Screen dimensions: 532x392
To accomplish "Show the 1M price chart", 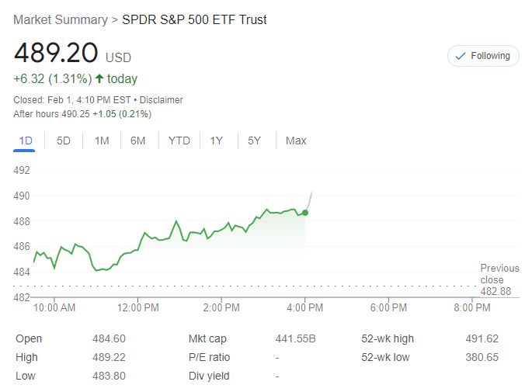I will click(102, 140).
